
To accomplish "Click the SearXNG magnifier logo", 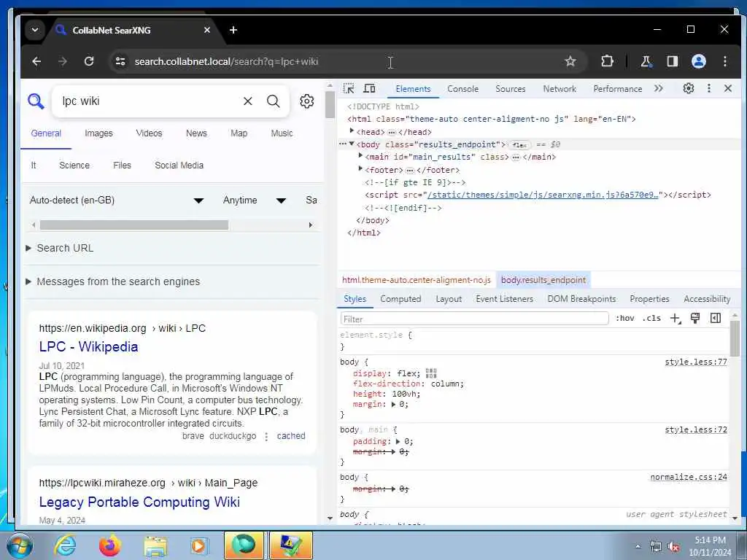I will 36,101.
